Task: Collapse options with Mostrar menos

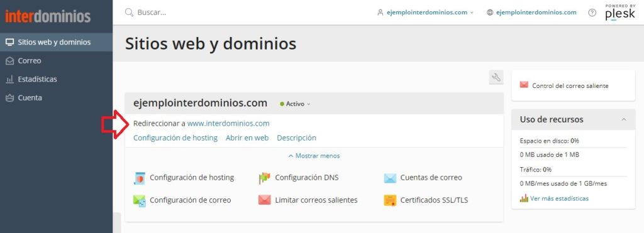Action: coord(314,156)
